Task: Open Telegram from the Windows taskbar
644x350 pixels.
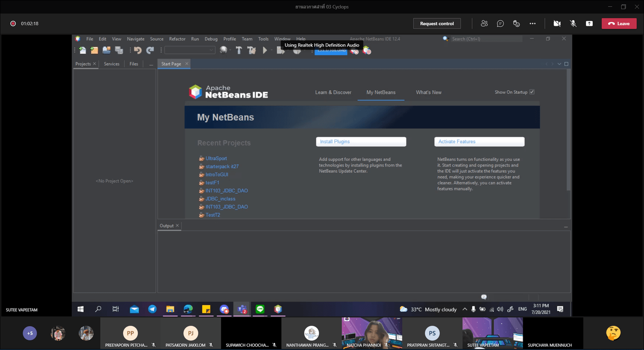Action: [152, 309]
